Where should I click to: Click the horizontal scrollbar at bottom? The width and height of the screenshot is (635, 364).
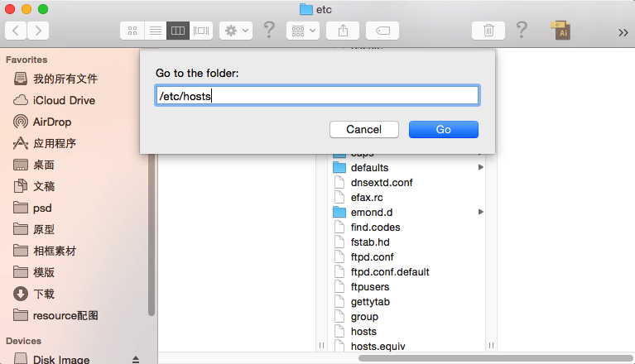pyautogui.click(x=496, y=358)
